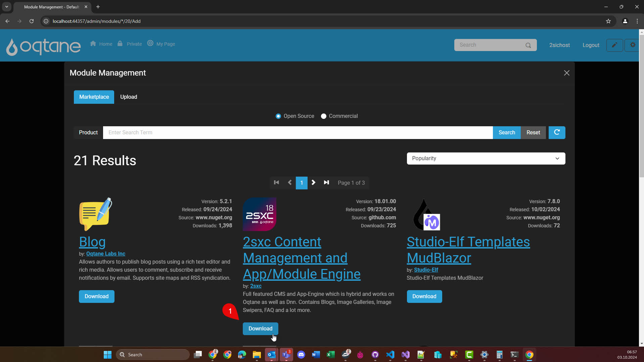Open the gear control panel icon
The image size is (644, 362).
tap(633, 45)
